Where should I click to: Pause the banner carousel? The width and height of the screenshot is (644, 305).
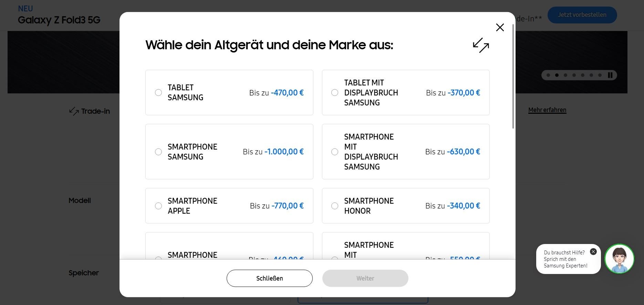tap(610, 75)
